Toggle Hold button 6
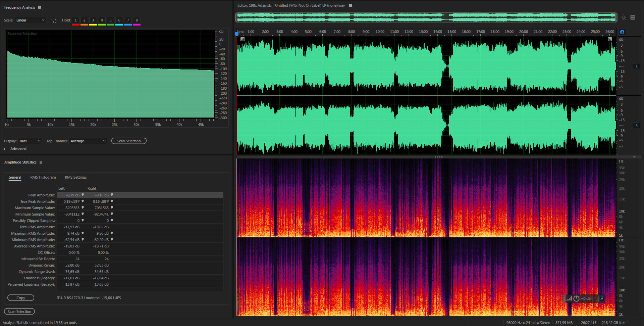 119,20
